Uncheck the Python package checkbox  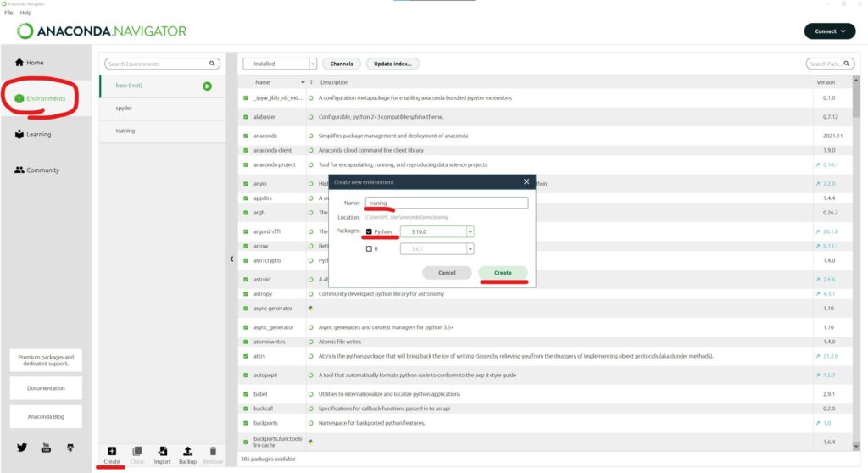click(370, 231)
